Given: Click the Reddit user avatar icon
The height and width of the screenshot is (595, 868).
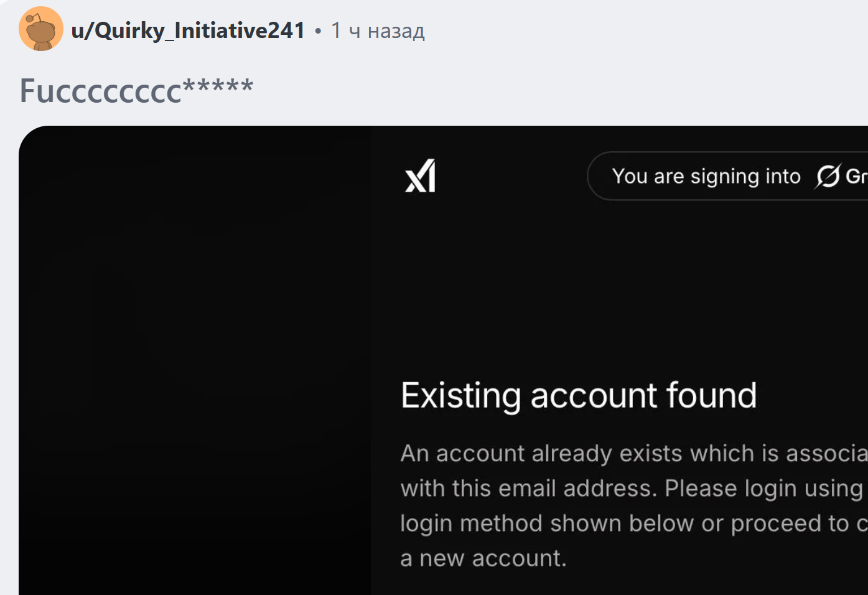Looking at the screenshot, I should click(41, 29).
